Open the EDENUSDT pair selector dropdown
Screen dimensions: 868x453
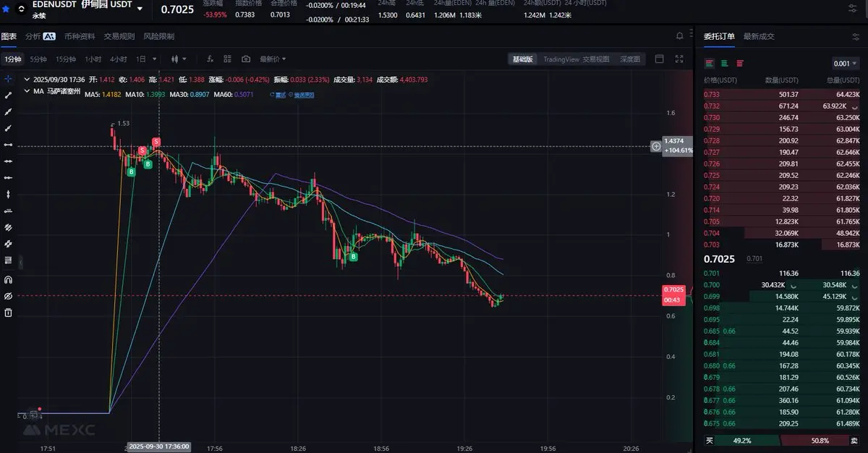point(140,10)
